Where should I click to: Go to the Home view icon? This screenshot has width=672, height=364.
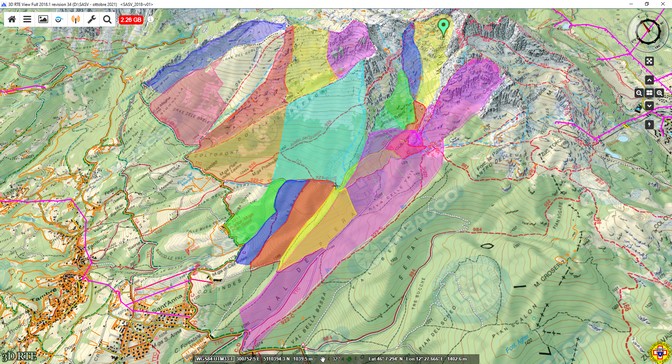tap(12, 19)
